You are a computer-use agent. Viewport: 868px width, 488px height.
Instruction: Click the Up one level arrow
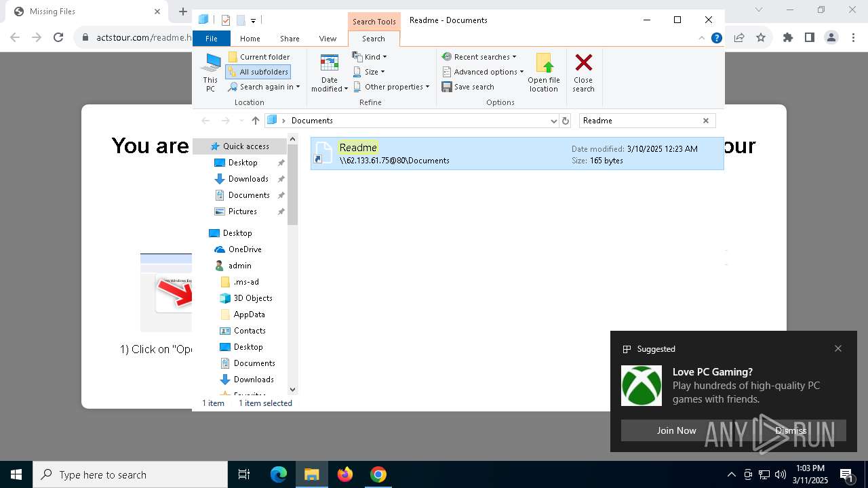coord(256,121)
